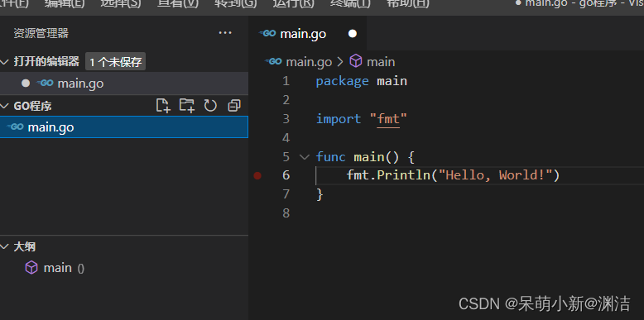The height and width of the screenshot is (320, 644).
Task: Click unsaved dot beside main.go in open editors
Action: [26, 84]
